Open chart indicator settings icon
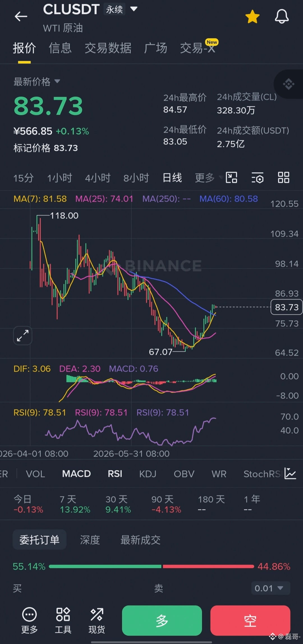303x644 pixels. click(x=258, y=178)
